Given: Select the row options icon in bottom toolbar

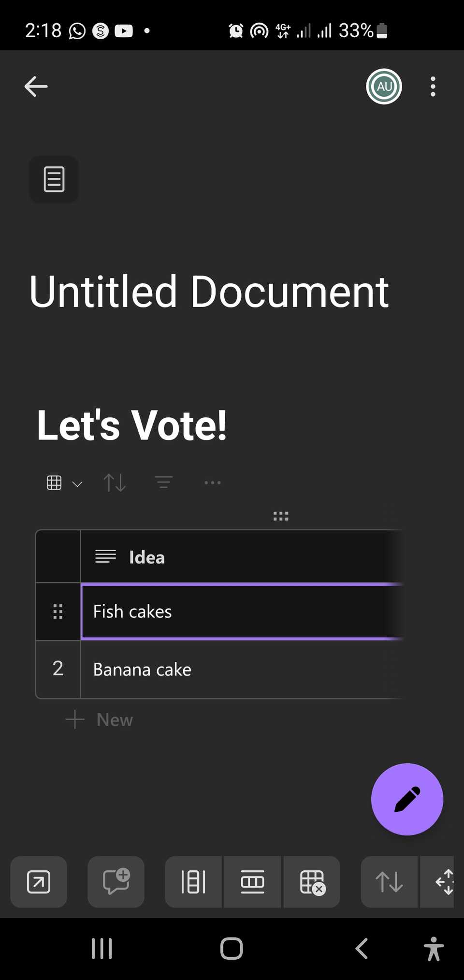Looking at the screenshot, I should click(x=252, y=882).
